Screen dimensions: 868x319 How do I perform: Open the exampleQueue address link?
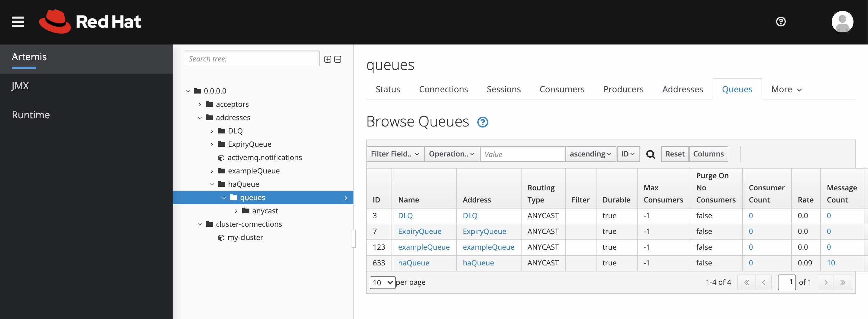[488, 247]
